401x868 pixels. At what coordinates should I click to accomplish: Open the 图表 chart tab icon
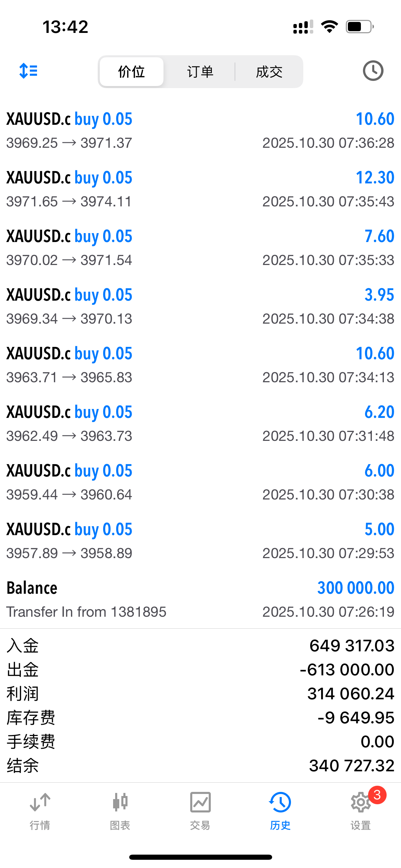120,802
